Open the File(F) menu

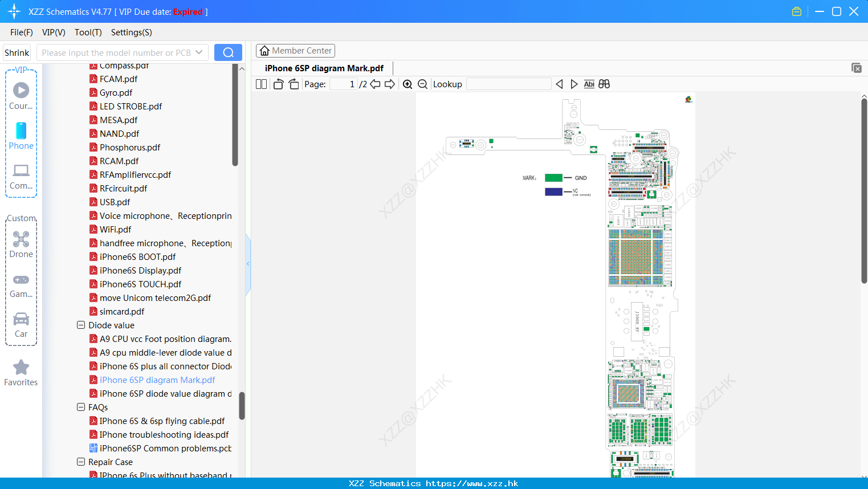(x=22, y=32)
